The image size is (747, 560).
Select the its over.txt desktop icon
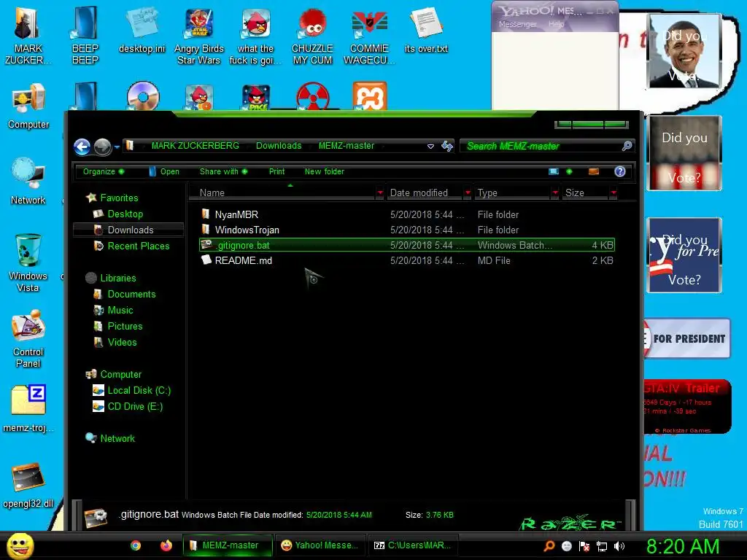pyautogui.click(x=426, y=29)
